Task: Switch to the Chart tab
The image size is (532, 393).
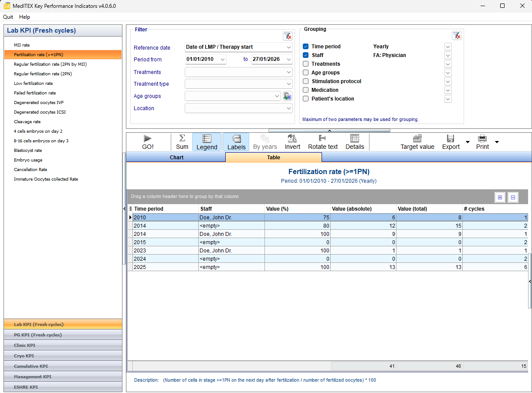Action: point(176,157)
